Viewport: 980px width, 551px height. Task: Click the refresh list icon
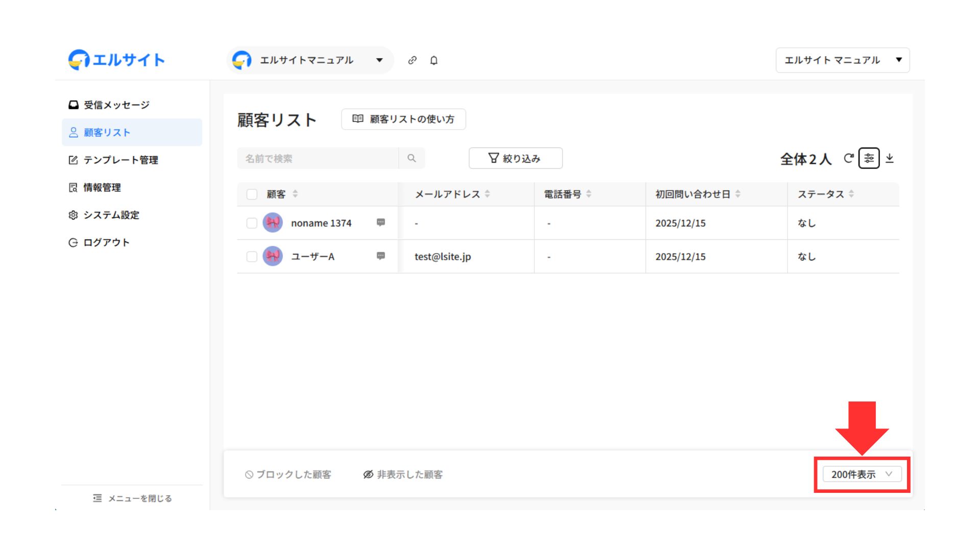[848, 159]
